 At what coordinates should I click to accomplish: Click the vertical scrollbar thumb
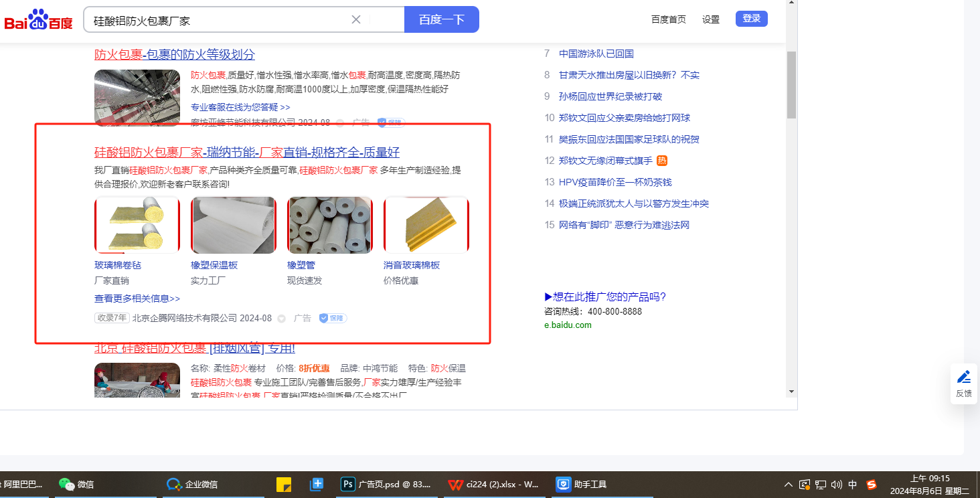click(792, 85)
